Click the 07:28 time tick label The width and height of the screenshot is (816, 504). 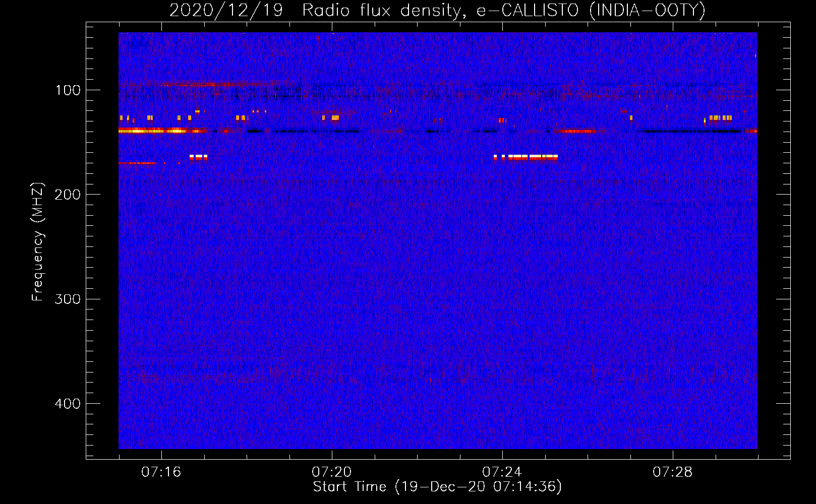point(673,472)
